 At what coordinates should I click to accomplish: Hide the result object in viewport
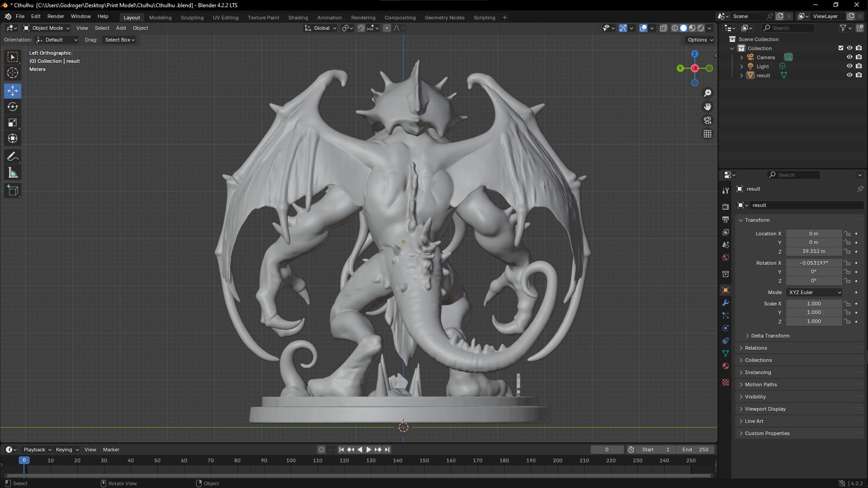pyautogui.click(x=849, y=75)
